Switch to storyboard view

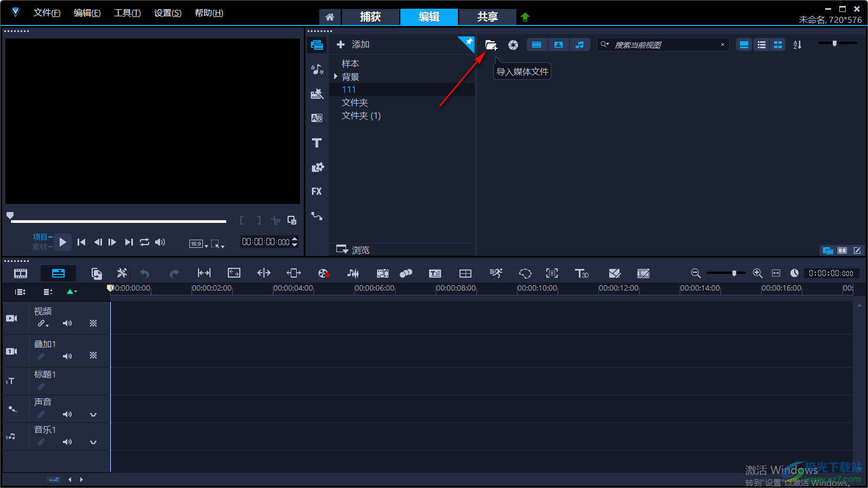coord(21,274)
